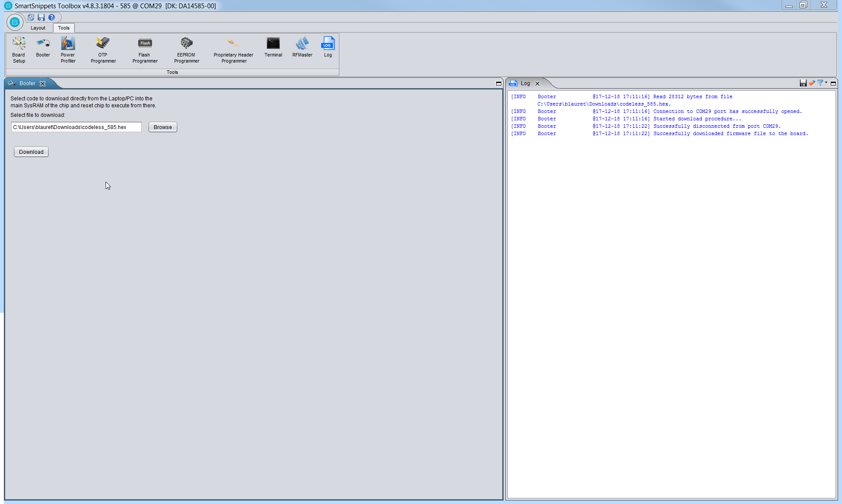Expand the log filter dropdown arrow
This screenshot has width=842, height=504.
826,82
